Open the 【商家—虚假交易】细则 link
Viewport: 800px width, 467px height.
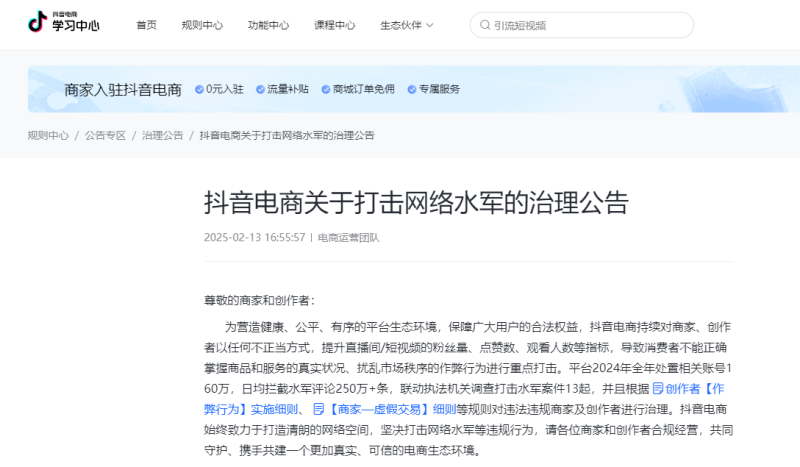coord(385,409)
